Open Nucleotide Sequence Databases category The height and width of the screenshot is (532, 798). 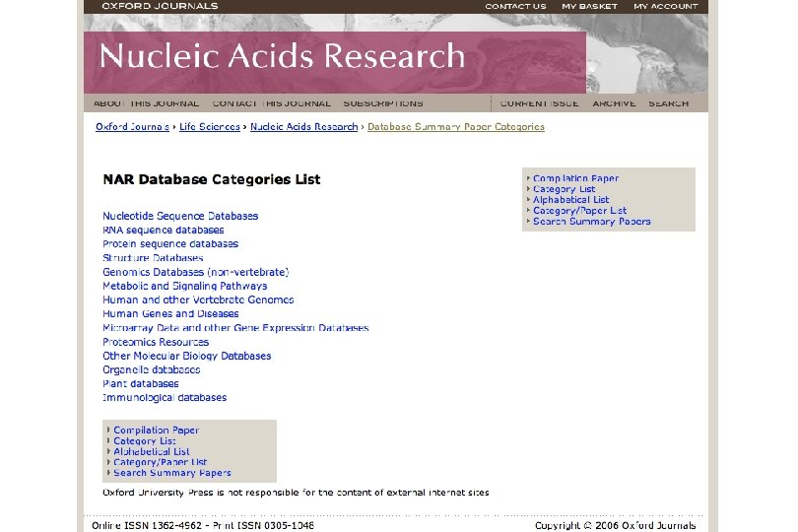click(180, 216)
